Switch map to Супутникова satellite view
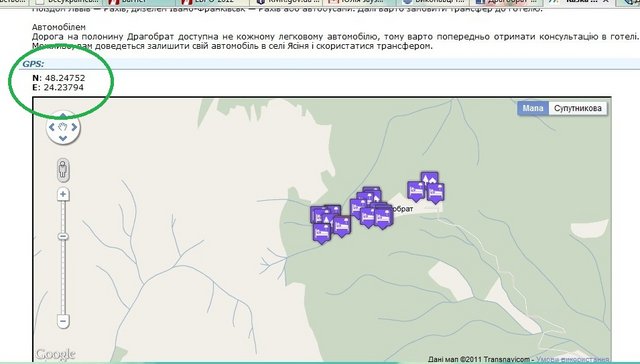 tap(578, 108)
